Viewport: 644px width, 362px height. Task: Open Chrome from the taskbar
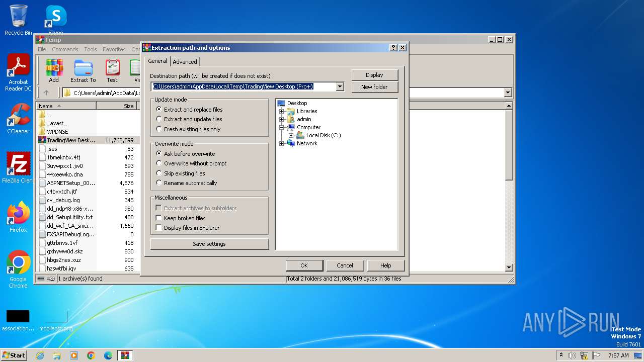pyautogui.click(x=91, y=355)
